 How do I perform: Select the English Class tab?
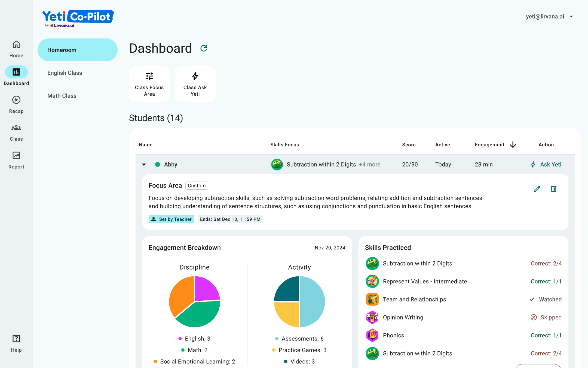[65, 73]
